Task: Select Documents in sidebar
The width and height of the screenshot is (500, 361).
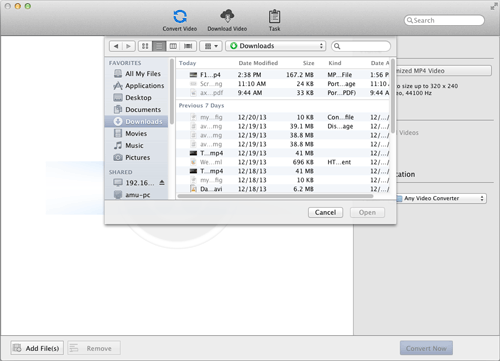Action: point(137,110)
